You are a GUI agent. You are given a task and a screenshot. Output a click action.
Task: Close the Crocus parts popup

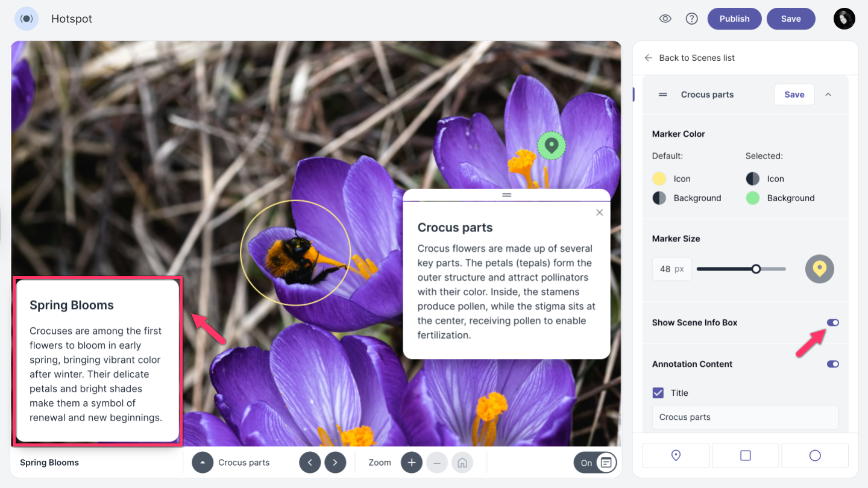599,213
